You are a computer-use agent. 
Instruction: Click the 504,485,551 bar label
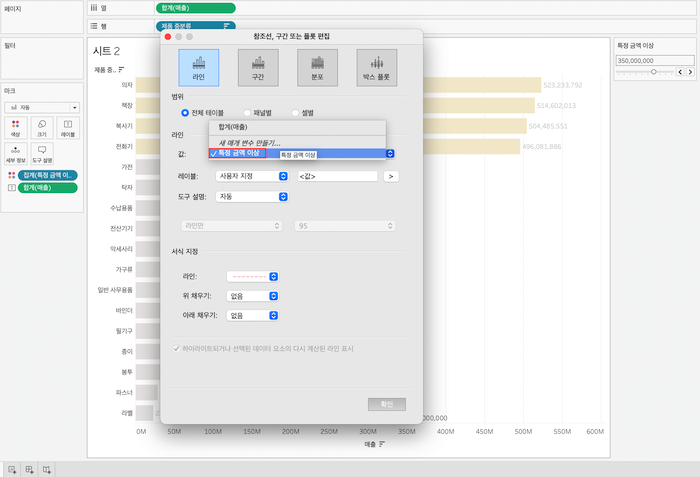548,126
